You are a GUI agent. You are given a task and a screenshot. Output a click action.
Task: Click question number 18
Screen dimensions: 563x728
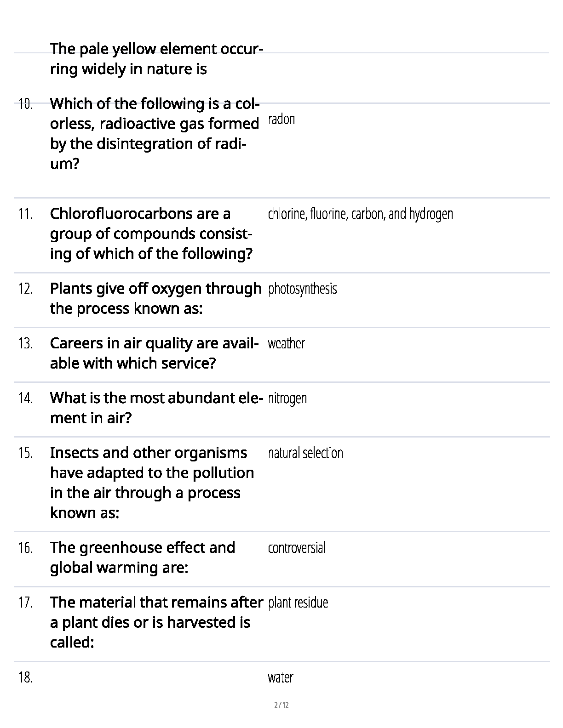click(x=25, y=677)
